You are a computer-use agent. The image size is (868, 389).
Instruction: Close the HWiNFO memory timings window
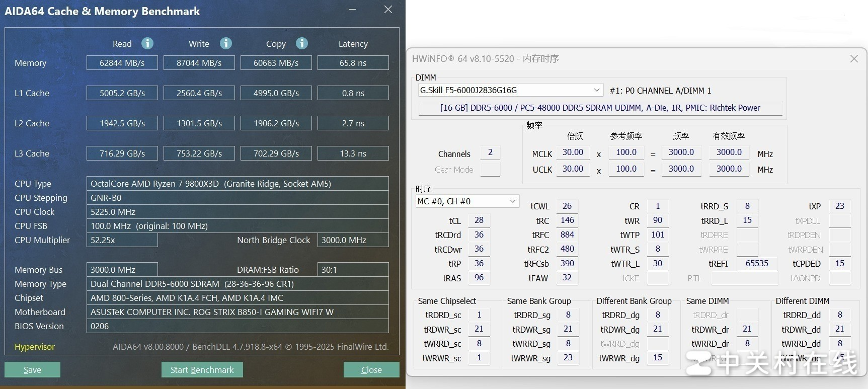[854, 59]
